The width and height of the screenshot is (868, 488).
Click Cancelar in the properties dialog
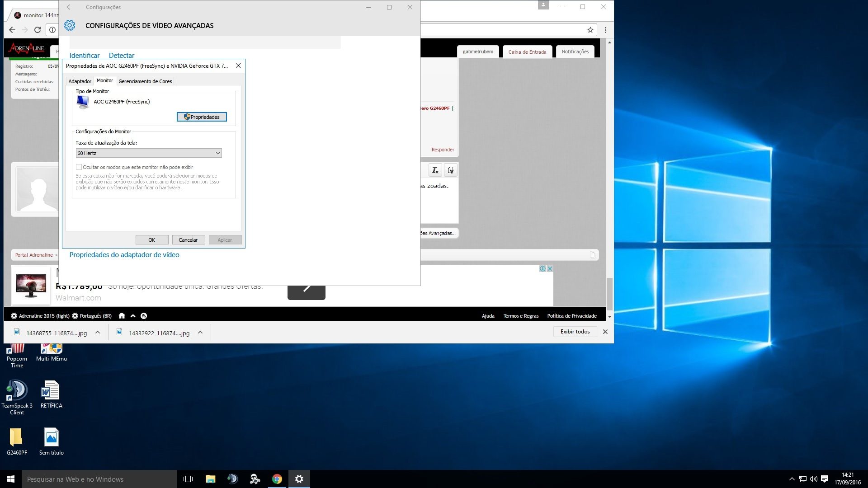(188, 240)
